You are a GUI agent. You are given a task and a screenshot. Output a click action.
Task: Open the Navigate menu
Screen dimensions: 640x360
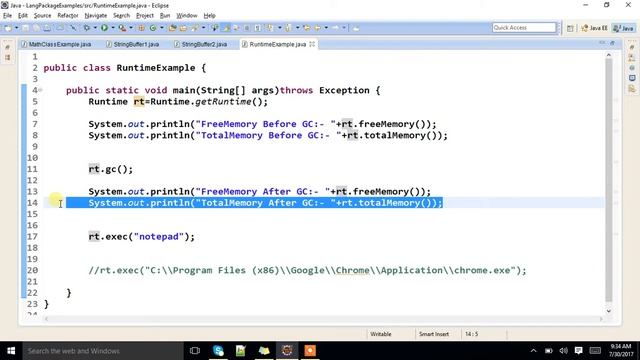[x=96, y=16]
